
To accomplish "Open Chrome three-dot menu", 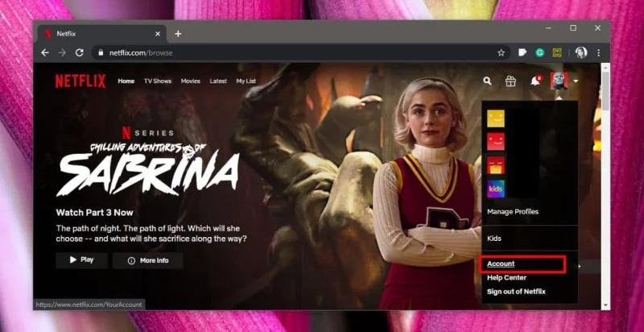I will pos(598,52).
